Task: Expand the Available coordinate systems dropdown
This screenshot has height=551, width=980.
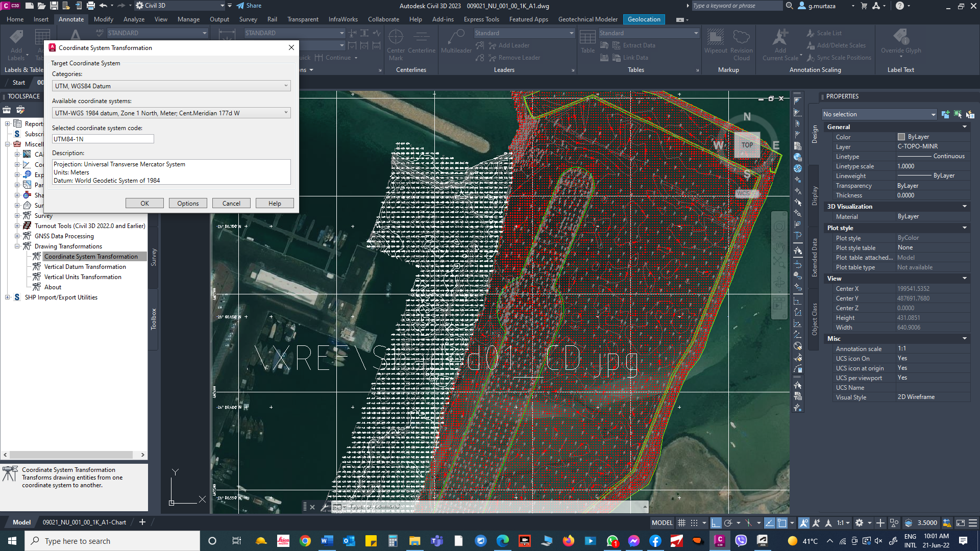Action: 285,112
